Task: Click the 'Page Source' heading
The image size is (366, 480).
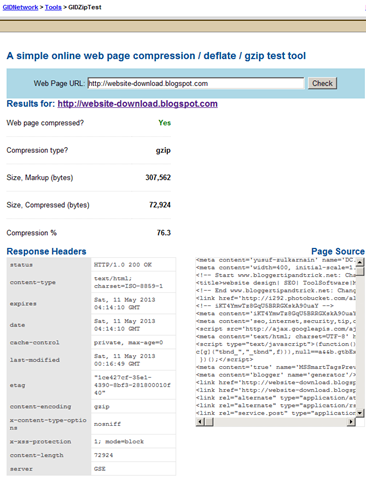Action: click(338, 252)
